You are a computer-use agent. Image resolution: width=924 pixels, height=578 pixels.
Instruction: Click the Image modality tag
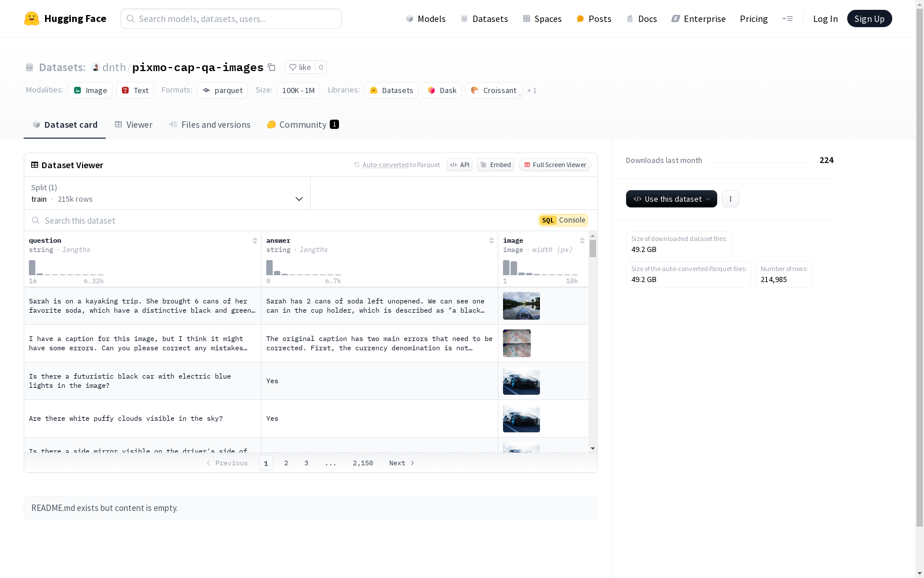pos(91,90)
